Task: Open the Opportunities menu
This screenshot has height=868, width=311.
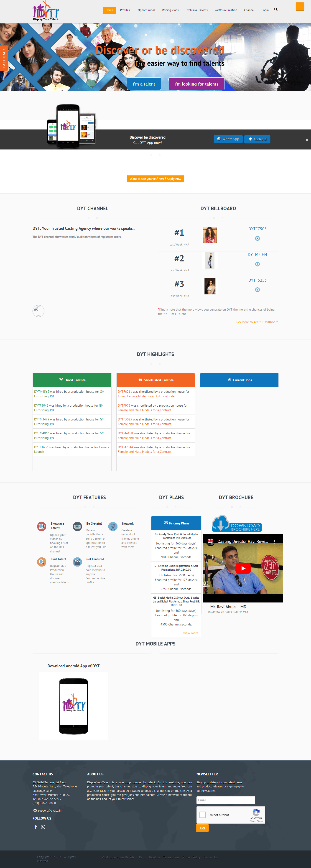Action: [146, 10]
